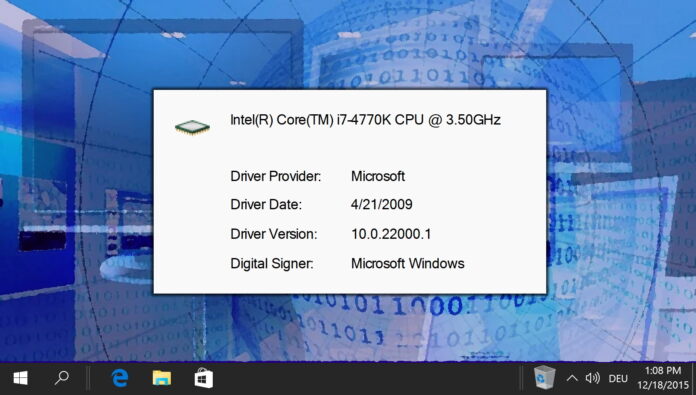
Task: Open the Windows Store from taskbar
Action: pyautogui.click(x=204, y=379)
